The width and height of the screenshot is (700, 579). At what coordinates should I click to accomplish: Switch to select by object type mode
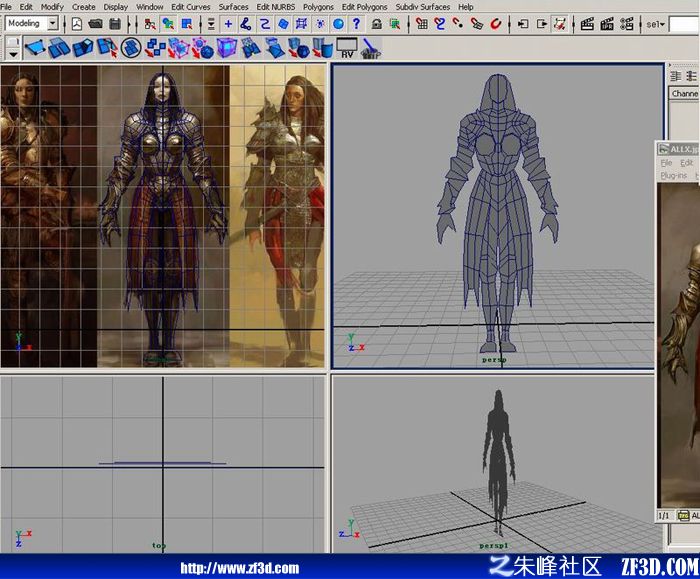(168, 24)
